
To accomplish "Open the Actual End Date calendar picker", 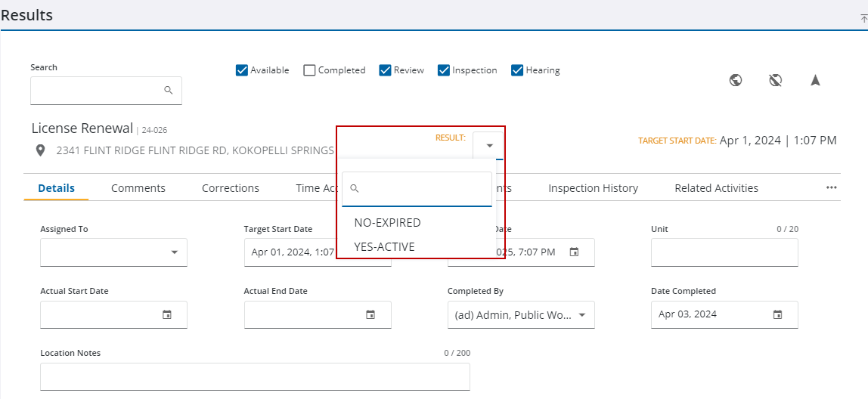I will pos(370,315).
